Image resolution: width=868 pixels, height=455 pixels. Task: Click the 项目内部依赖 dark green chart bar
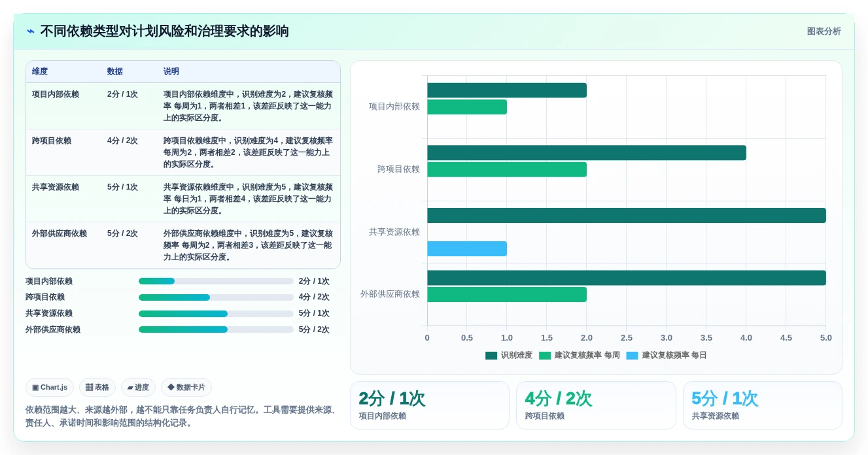pyautogui.click(x=507, y=90)
